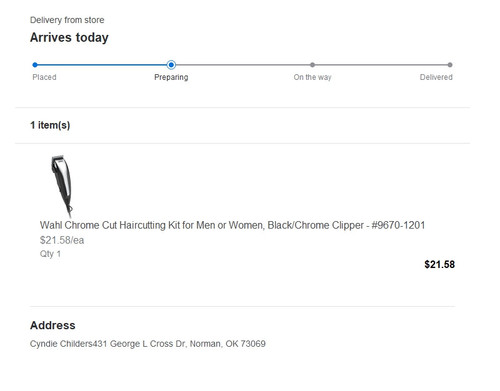Click the Arrives today heading
This screenshot has height=391, width=500.
click(x=69, y=37)
